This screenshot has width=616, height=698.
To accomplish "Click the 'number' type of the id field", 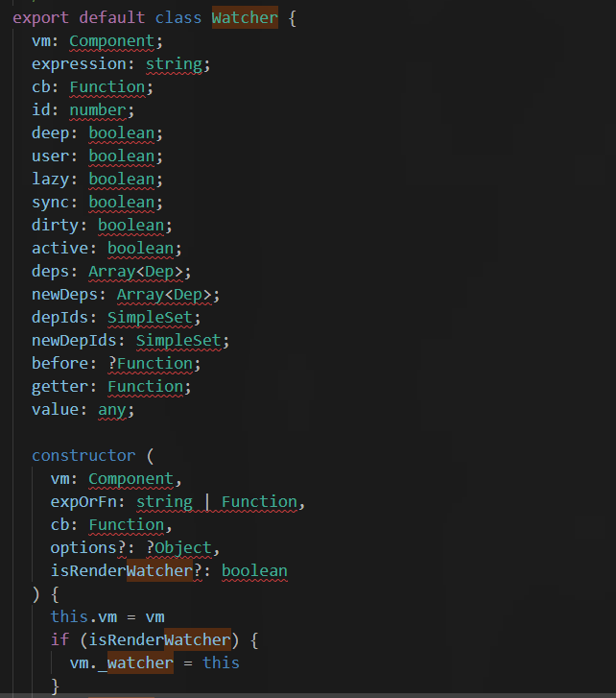I will [97, 109].
